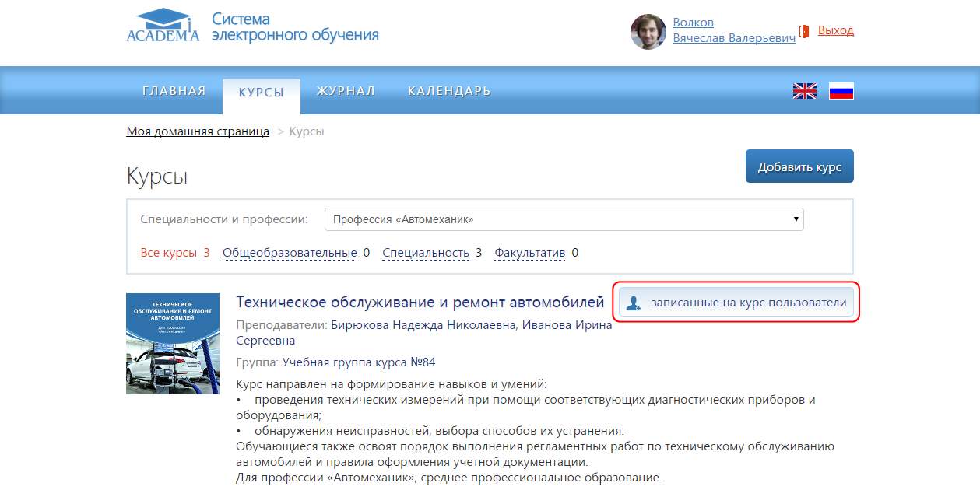The height and width of the screenshot is (504, 980).
Task: Open the Календарь tab
Action: 449,91
